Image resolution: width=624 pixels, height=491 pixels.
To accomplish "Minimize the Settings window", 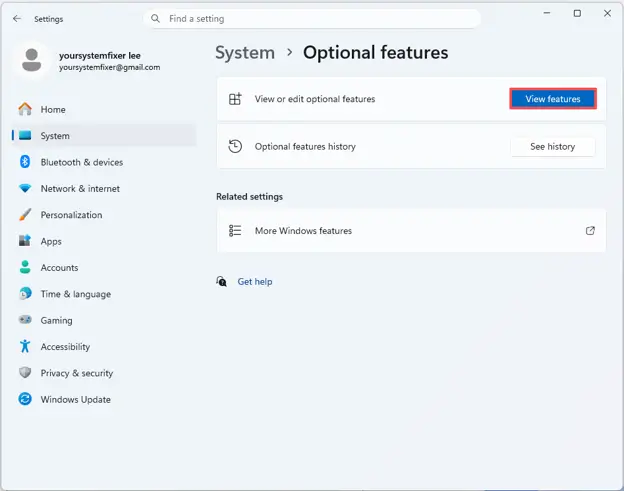I will [x=547, y=13].
